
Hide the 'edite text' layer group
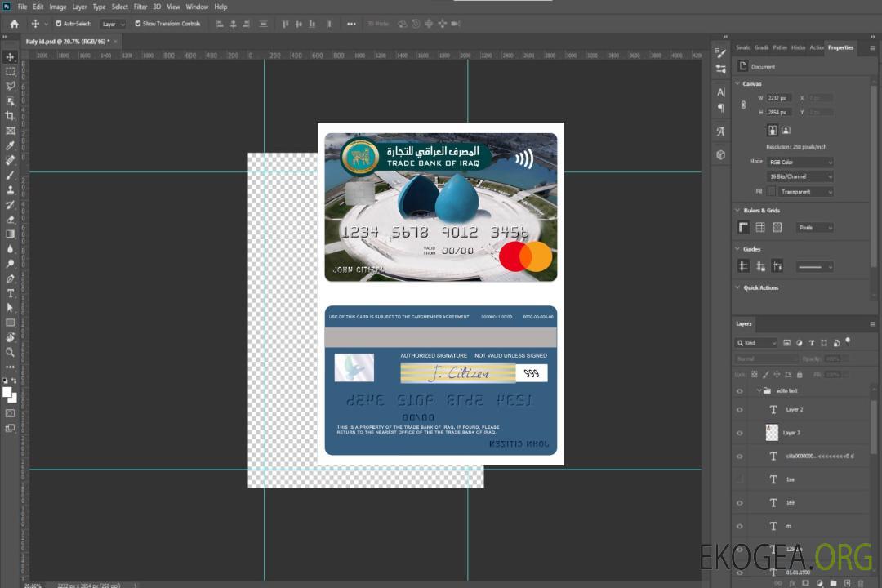point(740,391)
